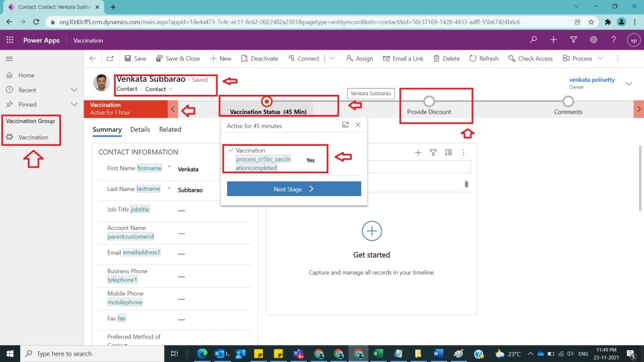Switch to the Details tab
The width and height of the screenshot is (644, 362).
tap(140, 129)
